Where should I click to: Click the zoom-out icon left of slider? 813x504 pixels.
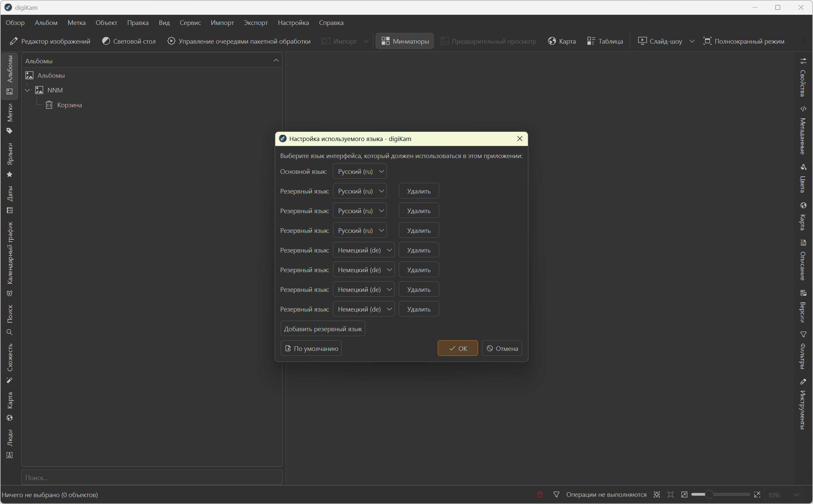[684, 495]
